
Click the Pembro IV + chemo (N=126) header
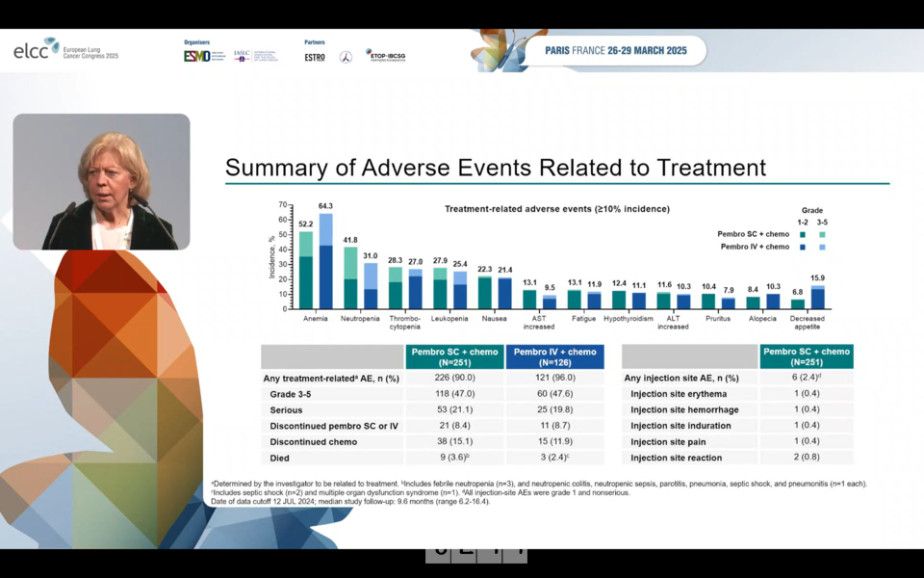coord(554,356)
